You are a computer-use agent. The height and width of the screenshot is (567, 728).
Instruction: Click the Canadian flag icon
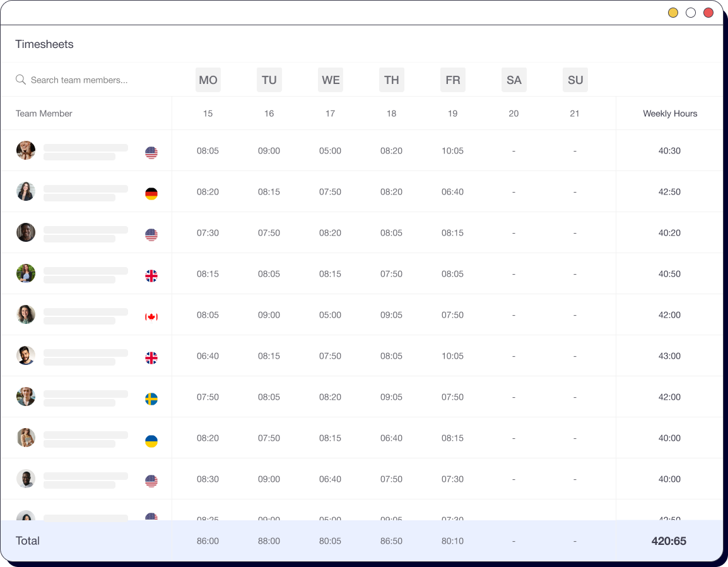(x=151, y=317)
